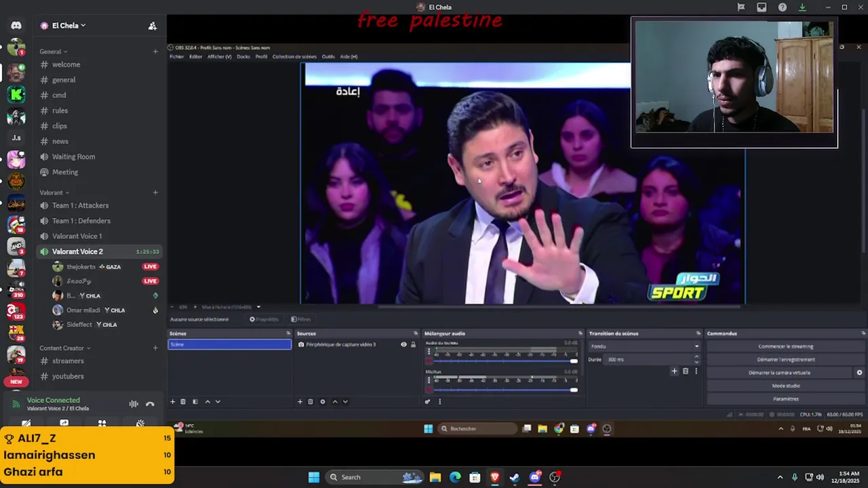
Task: Add a scene with the Scènes plus icon
Action: tap(172, 402)
